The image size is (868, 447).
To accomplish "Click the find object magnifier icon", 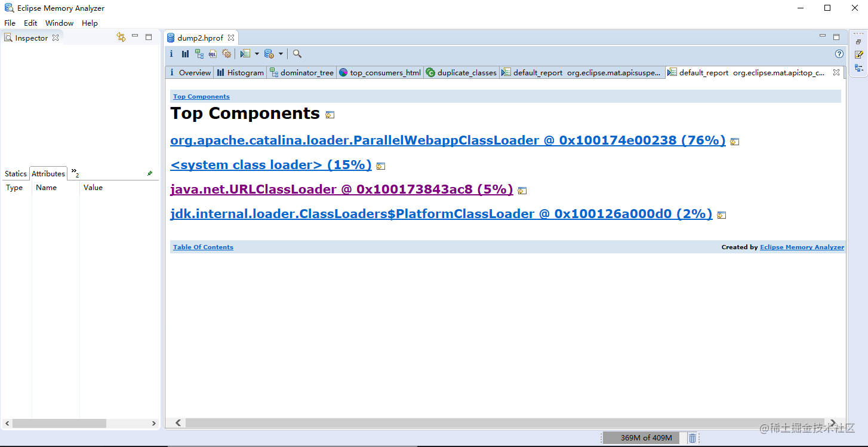I will pyautogui.click(x=297, y=54).
